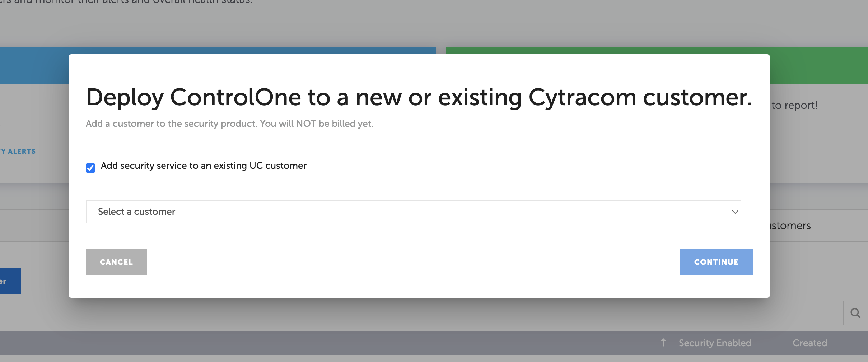Open search with the magnifier icon
The height and width of the screenshot is (362, 868).
(x=855, y=313)
